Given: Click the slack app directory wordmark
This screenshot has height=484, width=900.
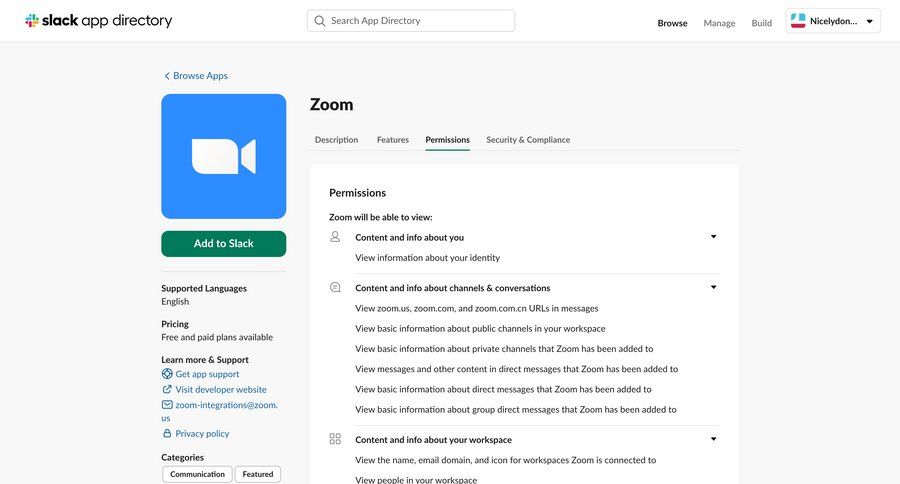Looking at the screenshot, I should click(107, 21).
